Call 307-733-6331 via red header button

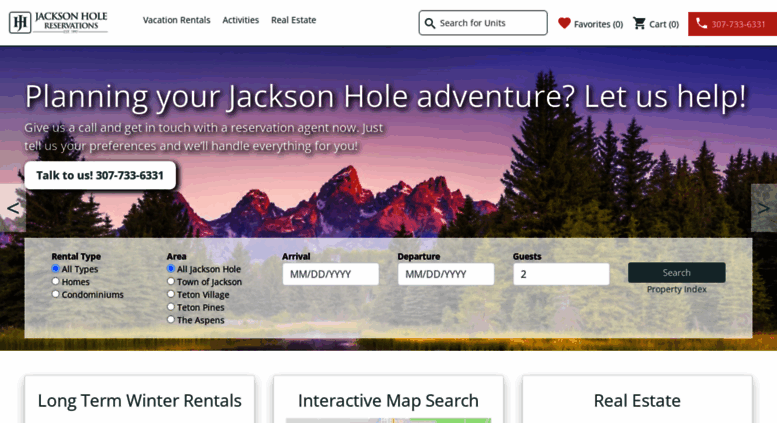(x=732, y=24)
